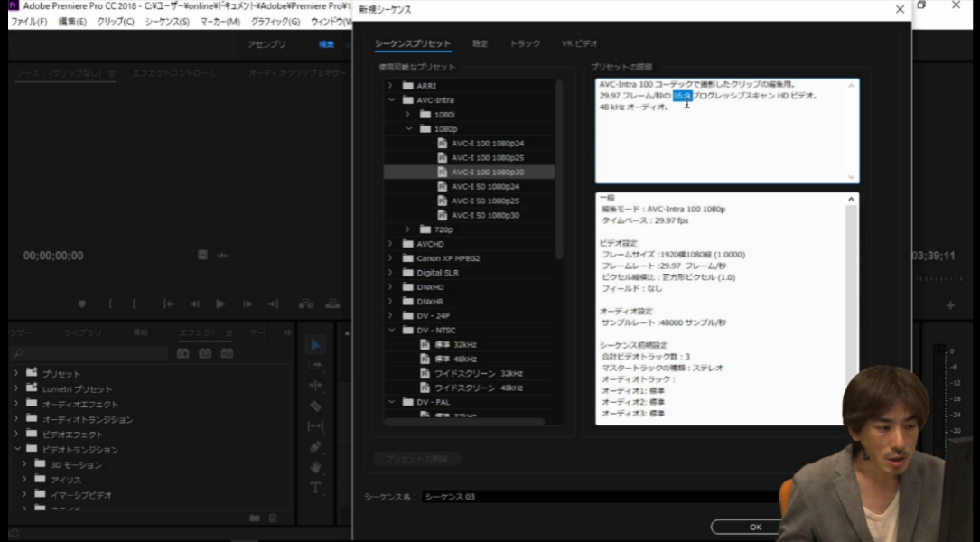The width and height of the screenshot is (980, 542).
Task: Select the Razor tool
Action: [x=315, y=406]
